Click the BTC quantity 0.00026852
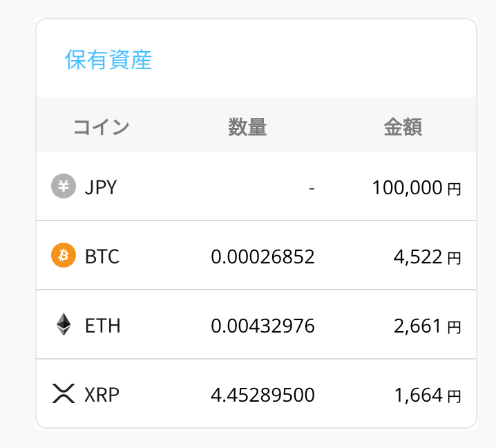This screenshot has height=448, width=496. pyautogui.click(x=263, y=257)
